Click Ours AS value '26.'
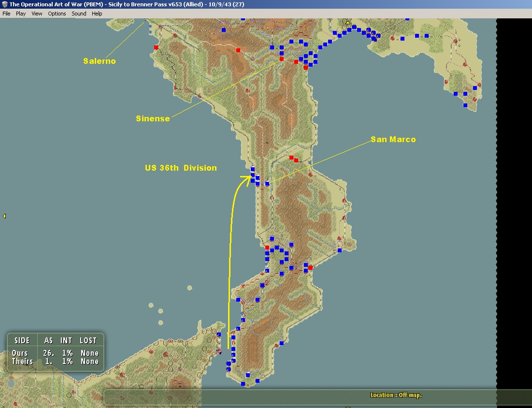This screenshot has width=532, height=408. click(48, 353)
